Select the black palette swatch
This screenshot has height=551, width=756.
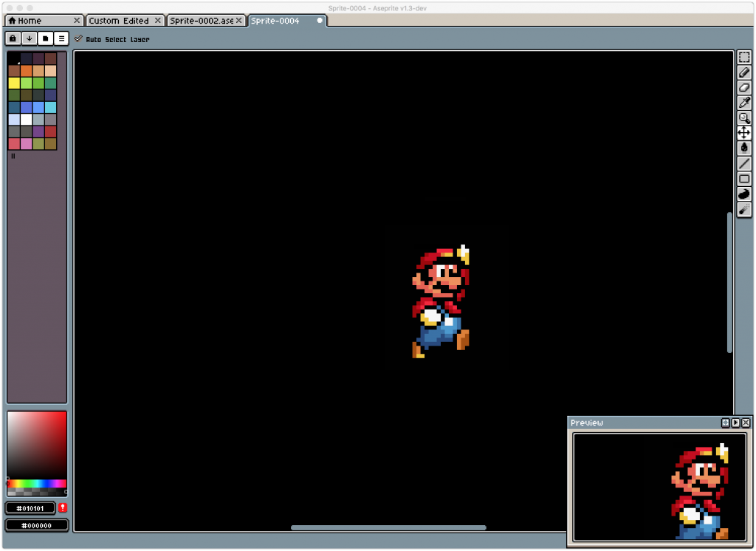(x=14, y=59)
